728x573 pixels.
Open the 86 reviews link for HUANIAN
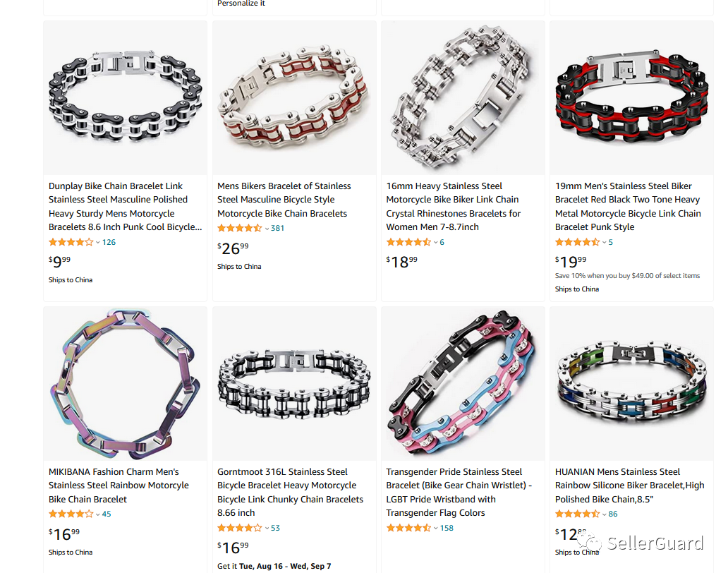point(613,514)
